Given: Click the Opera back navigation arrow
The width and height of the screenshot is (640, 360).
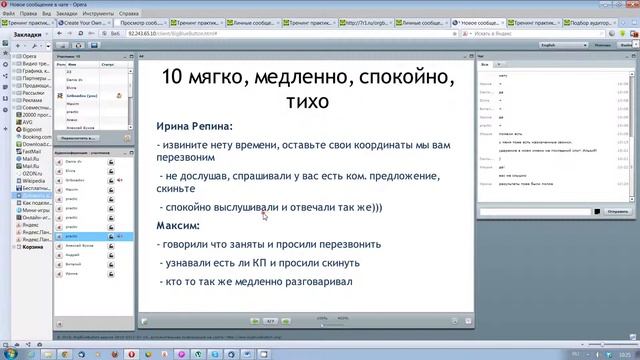Looking at the screenshot, I should 60,33.
